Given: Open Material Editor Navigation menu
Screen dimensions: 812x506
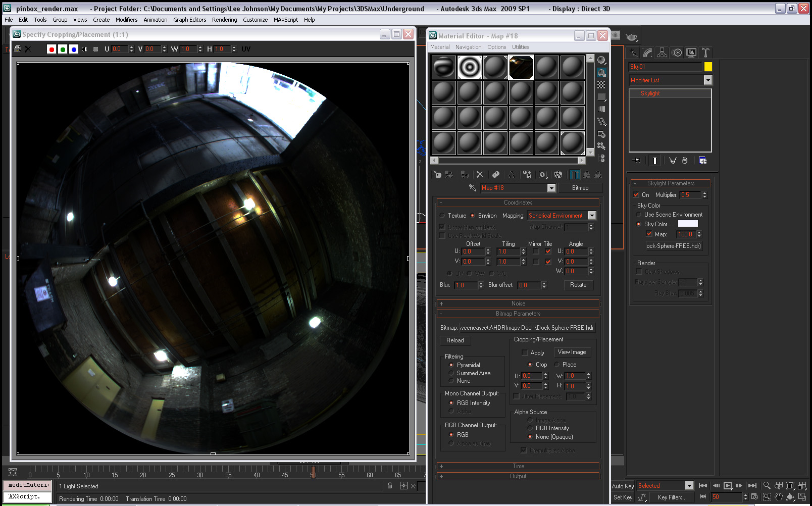Looking at the screenshot, I should pyautogui.click(x=468, y=47).
